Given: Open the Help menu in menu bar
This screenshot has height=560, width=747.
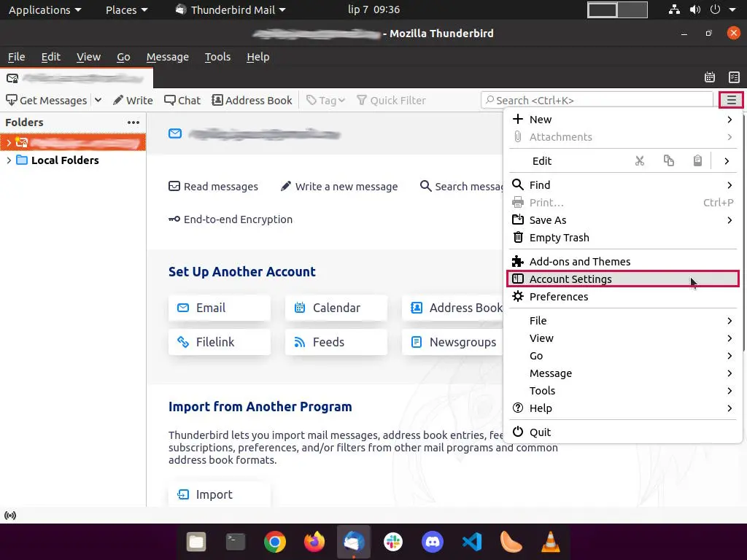Looking at the screenshot, I should pos(258,57).
